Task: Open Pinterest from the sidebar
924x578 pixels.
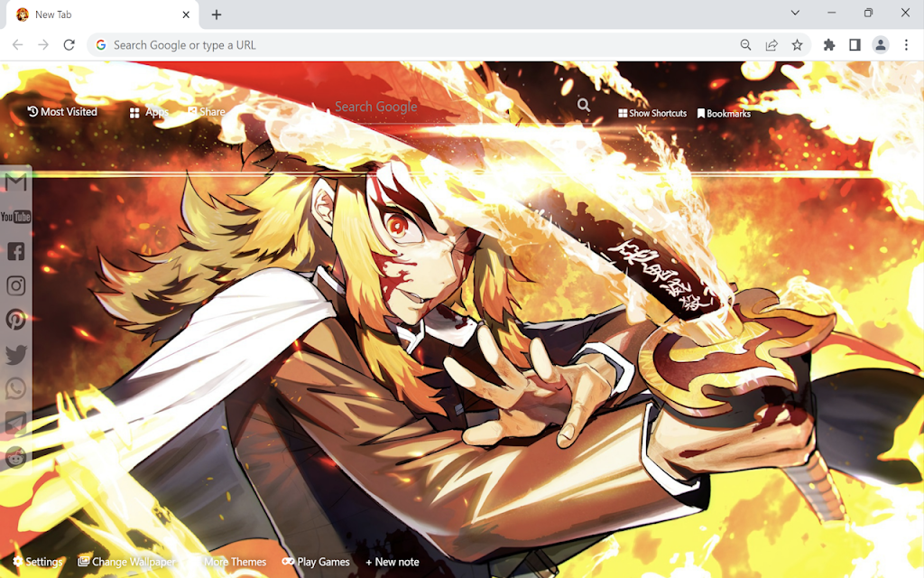Action: coord(16,320)
